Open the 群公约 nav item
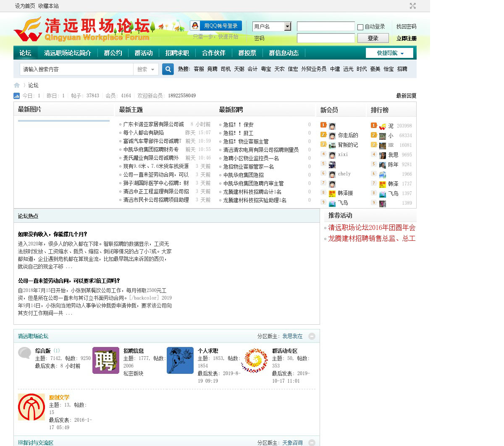Screen dimensions: 504x446 click(113, 53)
